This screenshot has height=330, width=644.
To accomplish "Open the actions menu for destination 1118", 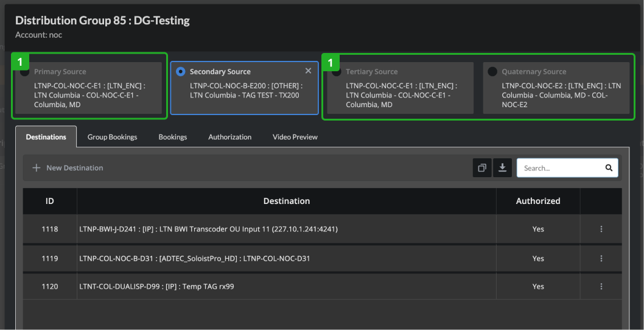I will 601,229.
